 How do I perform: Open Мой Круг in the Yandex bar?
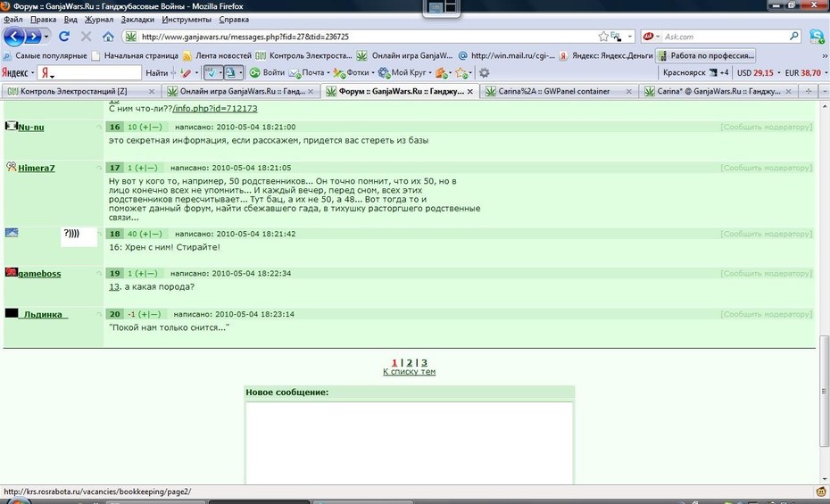pos(403,72)
